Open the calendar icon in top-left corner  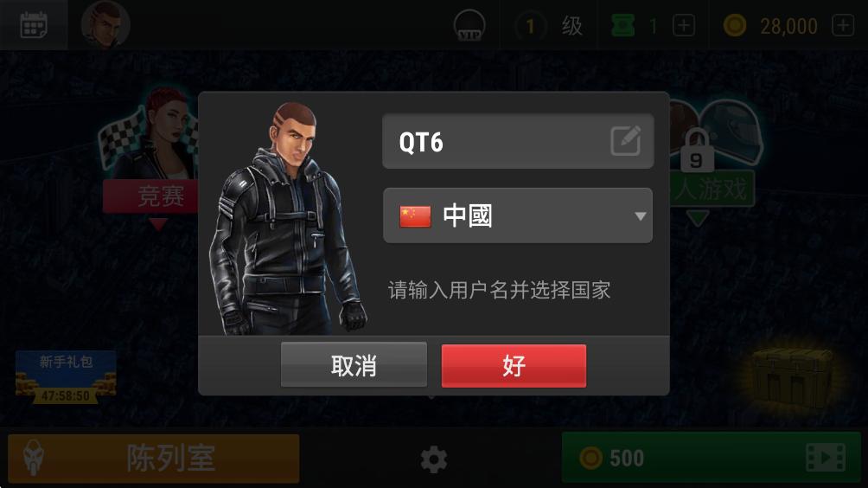point(33,25)
